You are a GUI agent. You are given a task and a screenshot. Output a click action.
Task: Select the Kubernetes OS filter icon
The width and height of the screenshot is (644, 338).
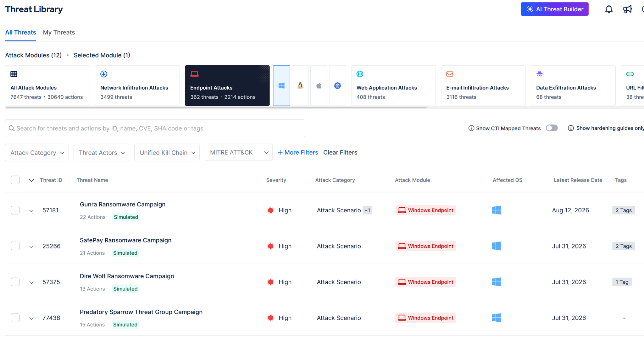pos(337,85)
